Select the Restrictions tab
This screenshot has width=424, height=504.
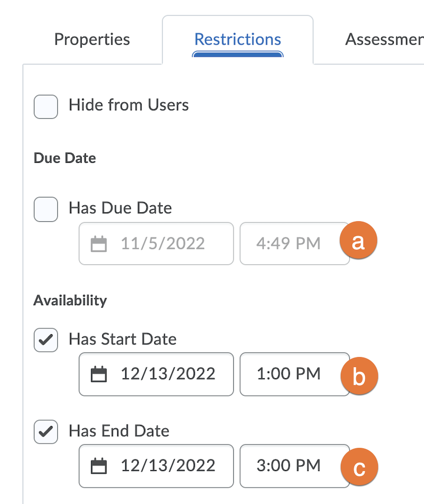237,40
